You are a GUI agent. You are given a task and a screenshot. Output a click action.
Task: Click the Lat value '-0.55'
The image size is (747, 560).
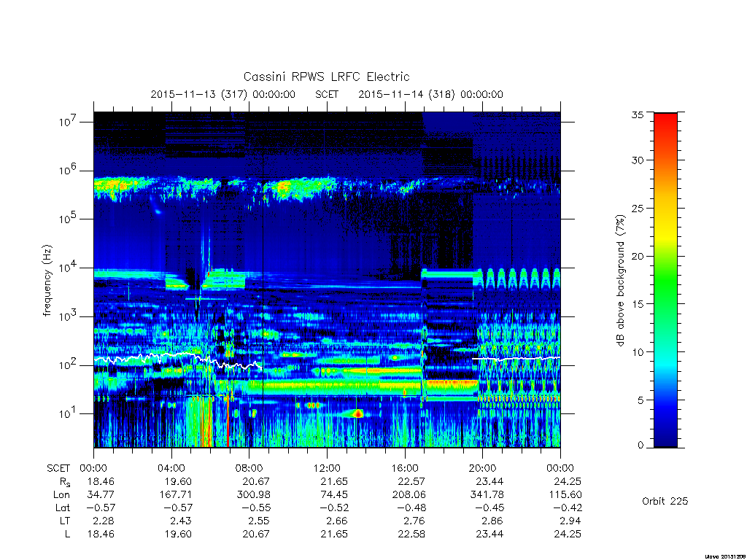[x=256, y=507]
